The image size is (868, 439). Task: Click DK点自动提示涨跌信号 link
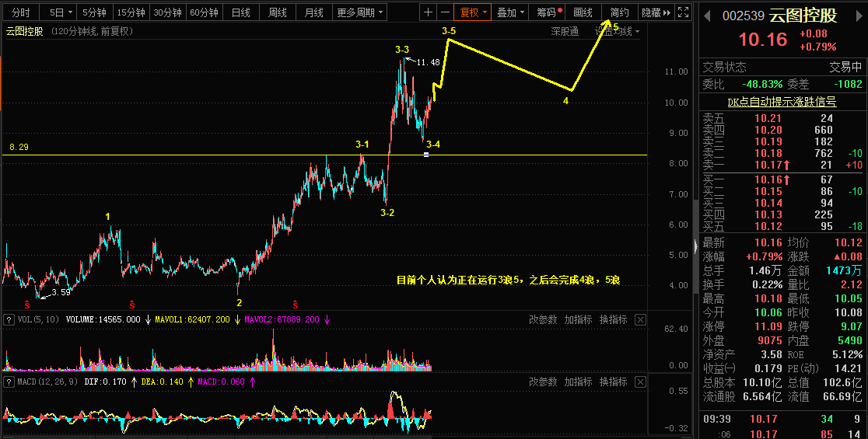782,102
